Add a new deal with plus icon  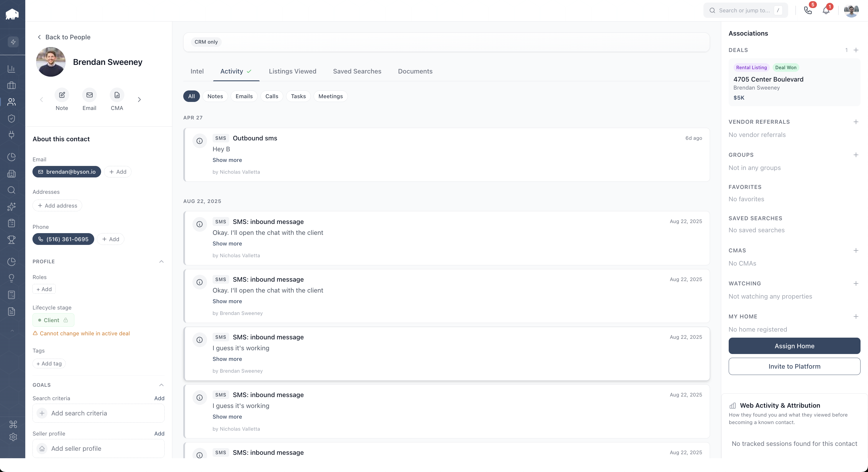click(856, 50)
